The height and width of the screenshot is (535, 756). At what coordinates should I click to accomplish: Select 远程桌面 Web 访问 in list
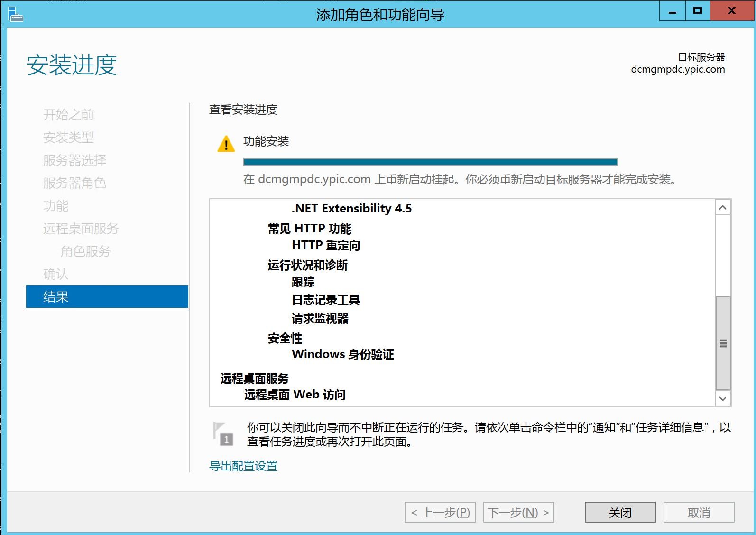[295, 395]
